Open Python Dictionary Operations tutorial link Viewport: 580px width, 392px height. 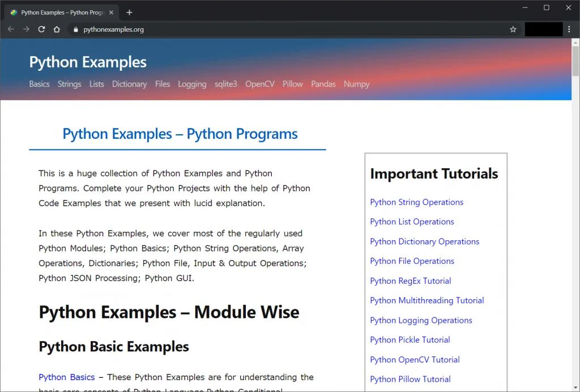tap(424, 241)
